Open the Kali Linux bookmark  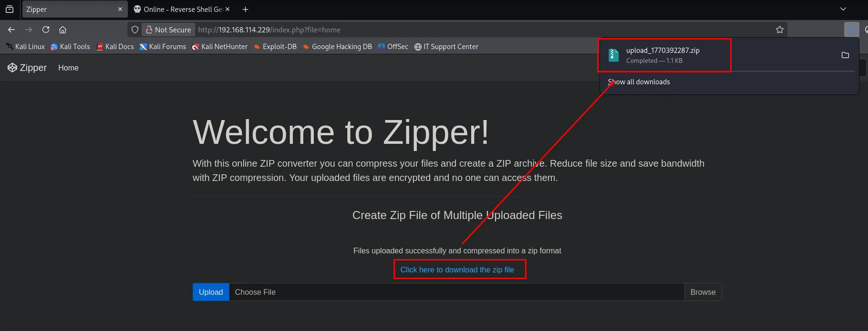point(25,47)
